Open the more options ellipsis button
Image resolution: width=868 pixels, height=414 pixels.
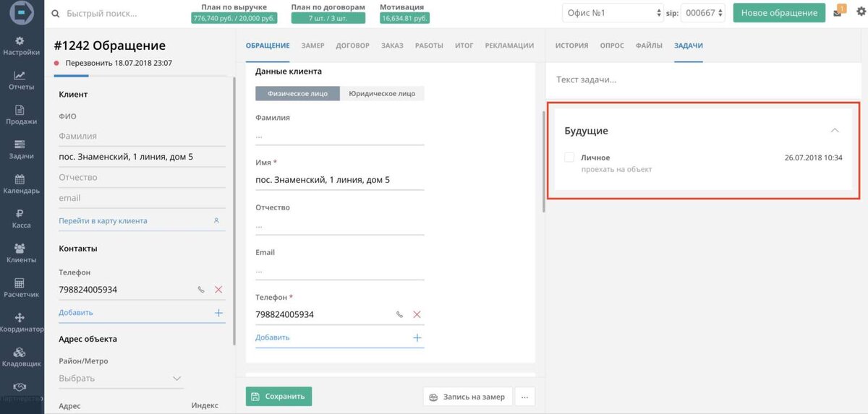click(x=526, y=396)
